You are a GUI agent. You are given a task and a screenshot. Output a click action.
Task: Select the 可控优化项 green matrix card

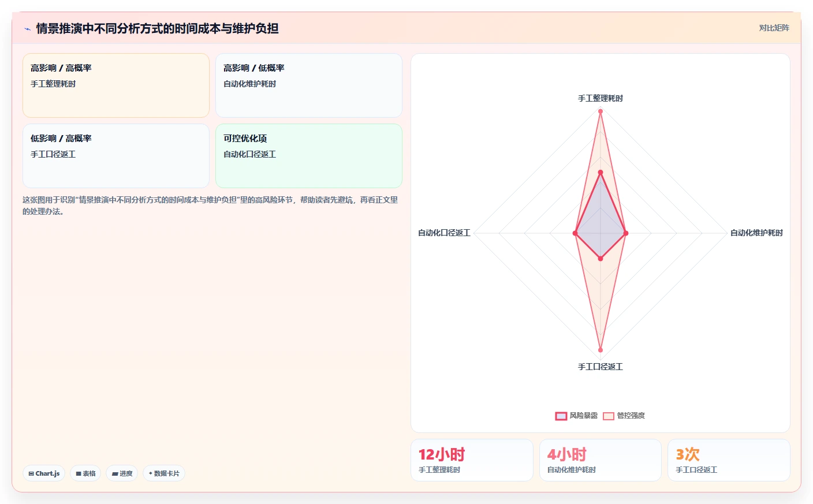(x=309, y=156)
